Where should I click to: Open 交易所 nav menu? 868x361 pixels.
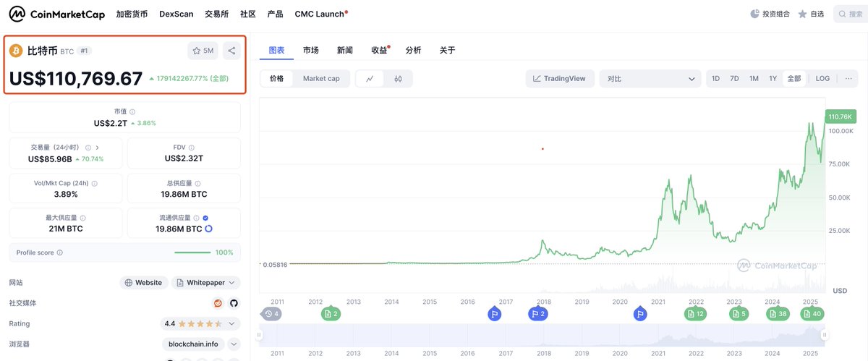(x=217, y=14)
